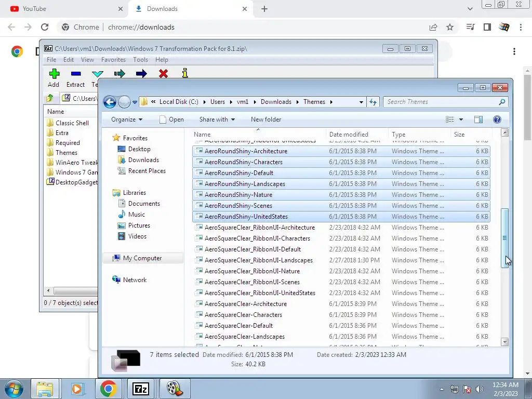The height and width of the screenshot is (399, 532).
Task: Click the Refresh button beside address bar
Action: click(373, 102)
